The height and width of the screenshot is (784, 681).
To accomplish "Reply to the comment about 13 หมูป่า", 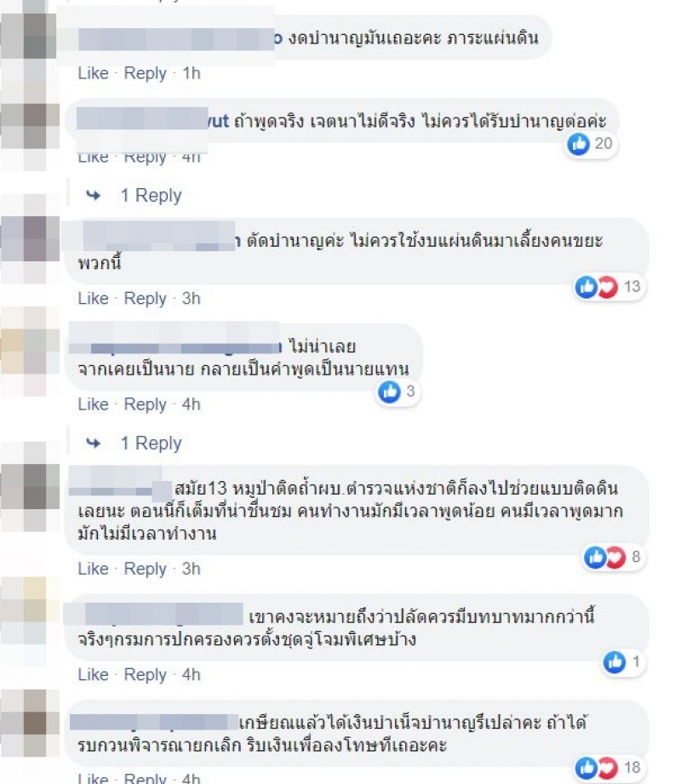I will 145,569.
